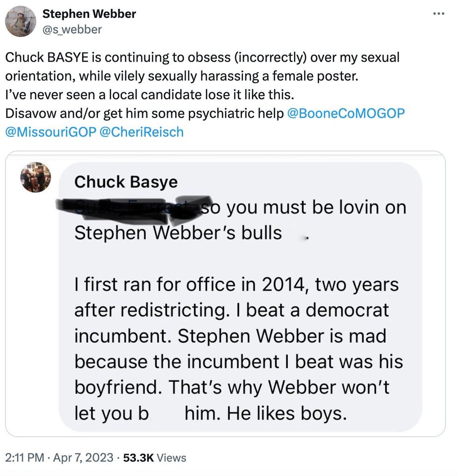The width and height of the screenshot is (458, 476).
Task: Open Stephen Webber's display name link
Action: click(89, 14)
